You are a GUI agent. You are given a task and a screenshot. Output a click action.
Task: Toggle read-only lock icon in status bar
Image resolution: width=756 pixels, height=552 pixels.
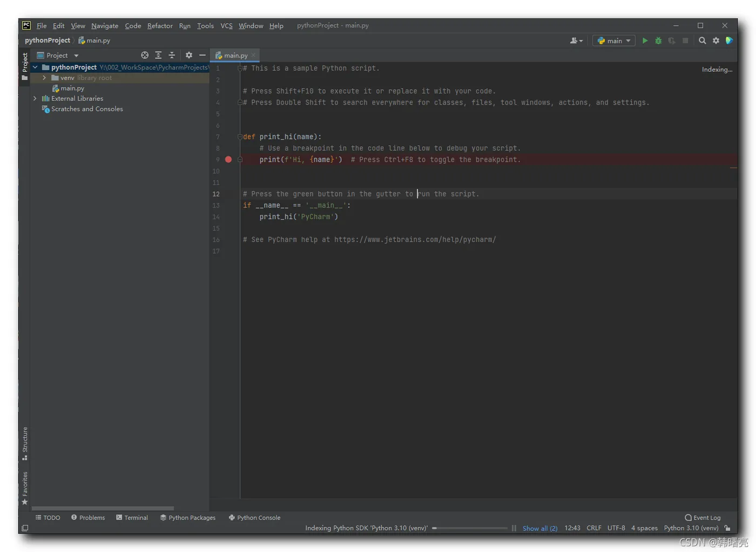[727, 528]
